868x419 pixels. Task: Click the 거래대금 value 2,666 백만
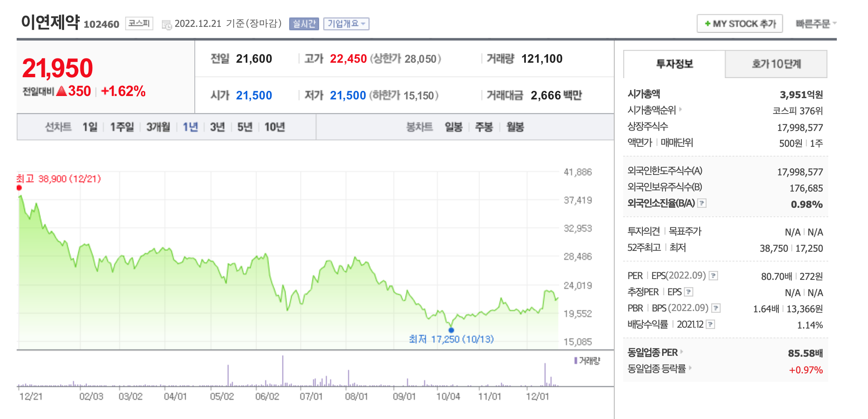(556, 96)
